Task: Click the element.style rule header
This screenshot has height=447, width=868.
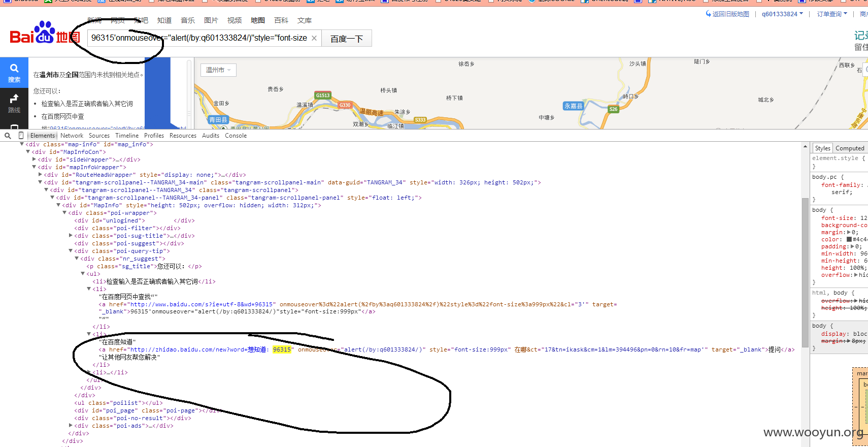Action: [x=838, y=158]
